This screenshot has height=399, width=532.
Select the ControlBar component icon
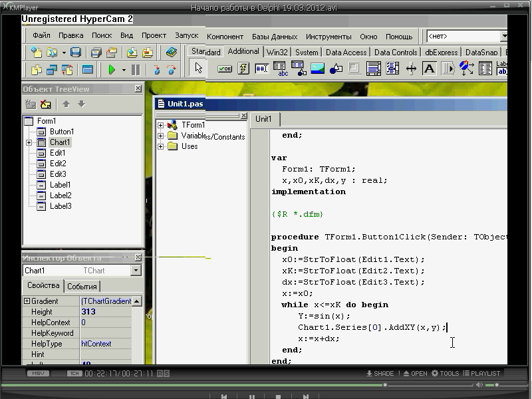point(448,68)
